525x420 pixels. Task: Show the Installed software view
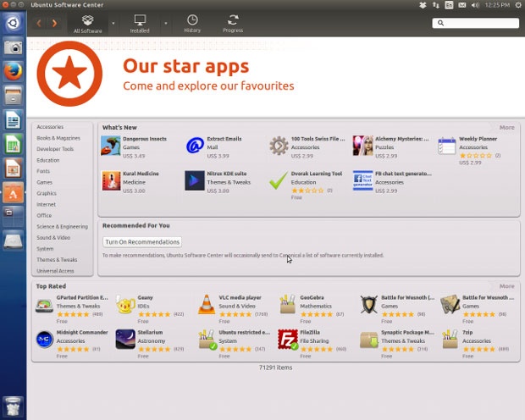(x=140, y=24)
